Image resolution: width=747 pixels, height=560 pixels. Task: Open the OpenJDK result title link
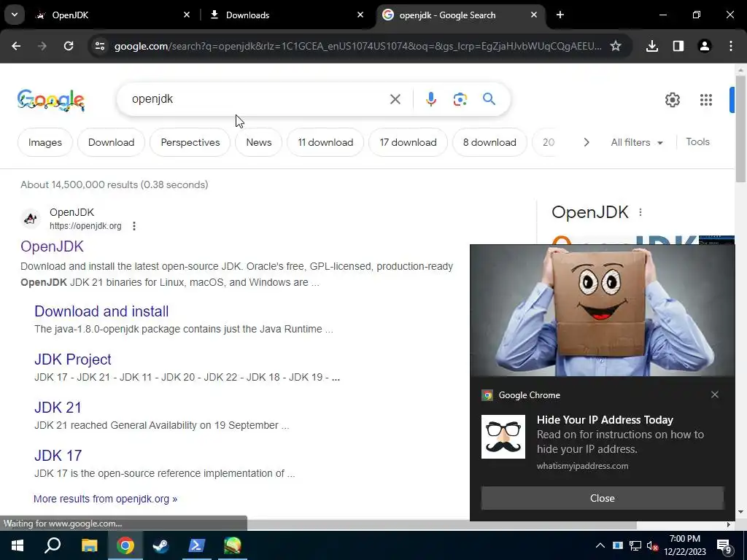52,246
